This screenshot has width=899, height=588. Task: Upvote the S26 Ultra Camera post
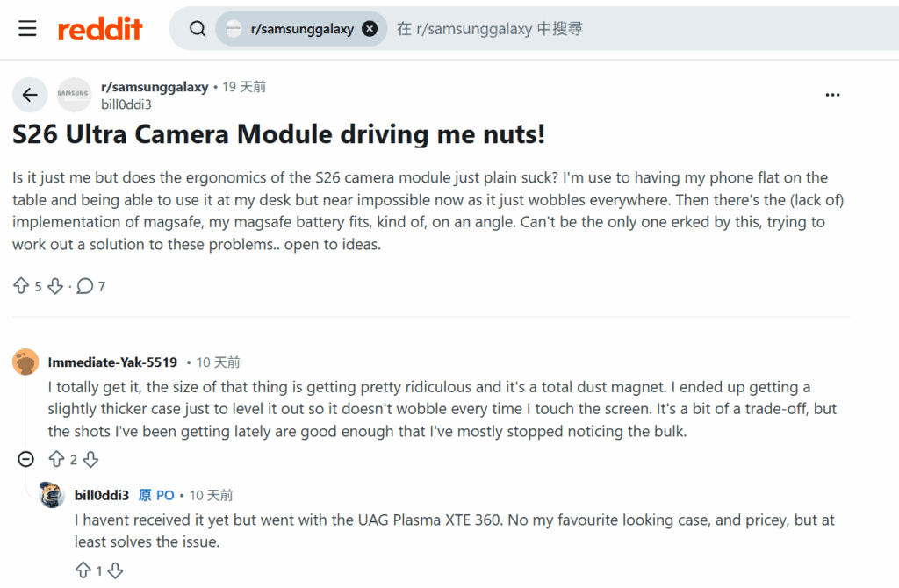[x=21, y=285]
